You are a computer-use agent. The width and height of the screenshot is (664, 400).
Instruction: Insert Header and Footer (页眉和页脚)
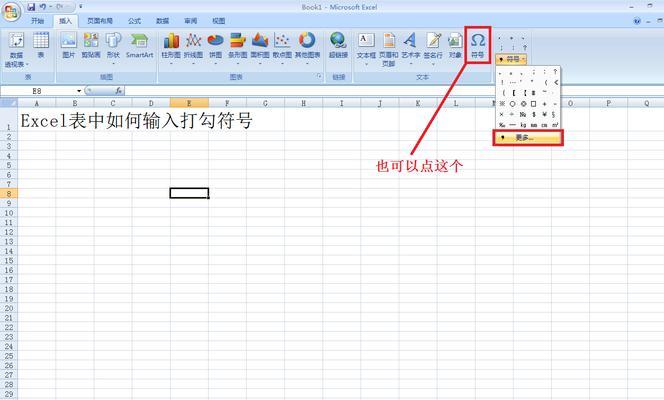[388, 50]
